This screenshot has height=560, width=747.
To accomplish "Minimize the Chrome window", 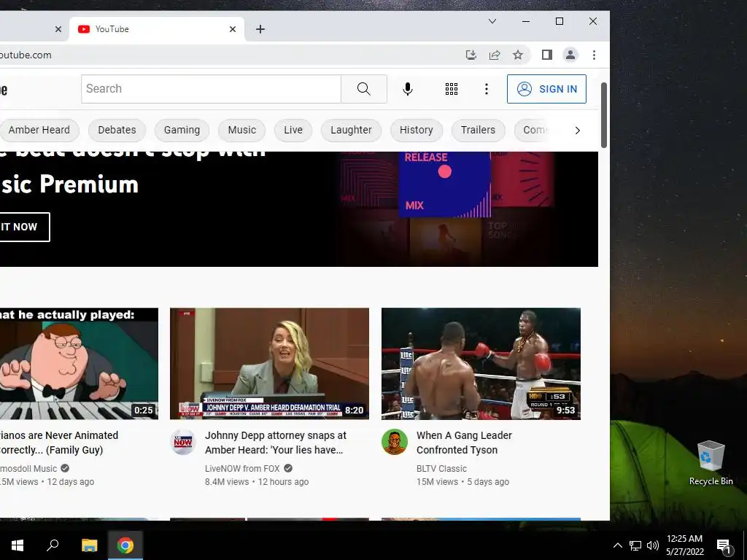I will (526, 21).
